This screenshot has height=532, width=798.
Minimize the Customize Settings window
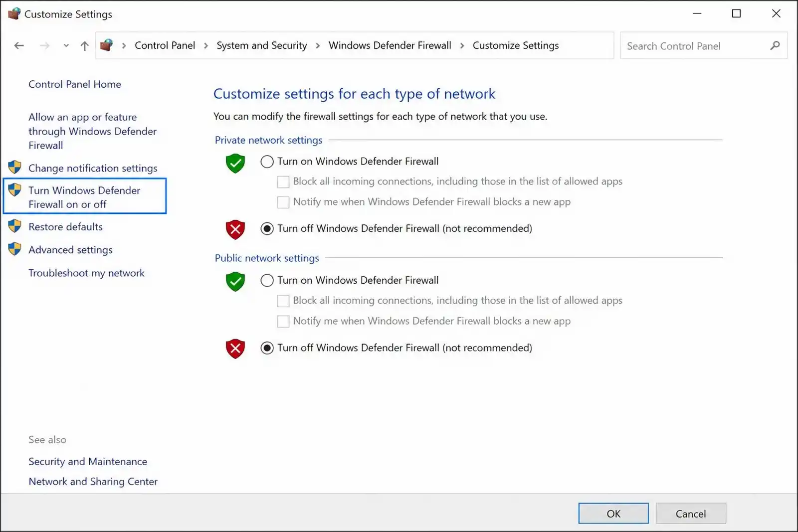pos(697,13)
